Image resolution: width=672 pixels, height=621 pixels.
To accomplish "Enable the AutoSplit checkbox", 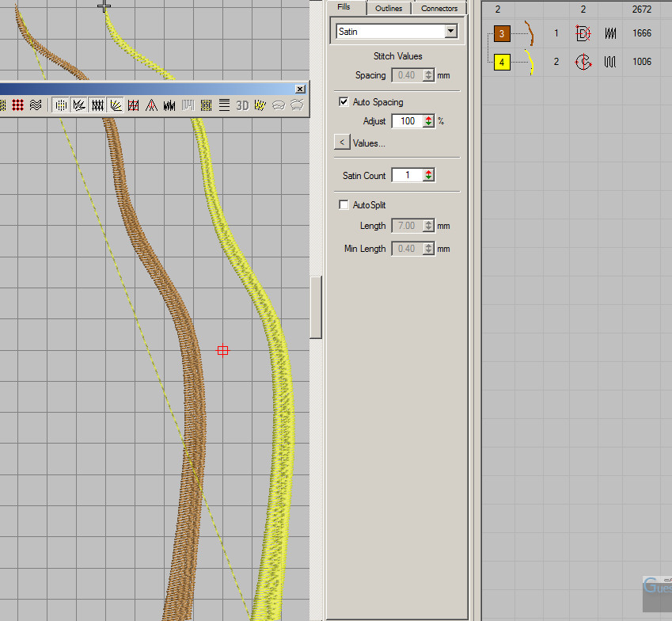I will [x=344, y=205].
